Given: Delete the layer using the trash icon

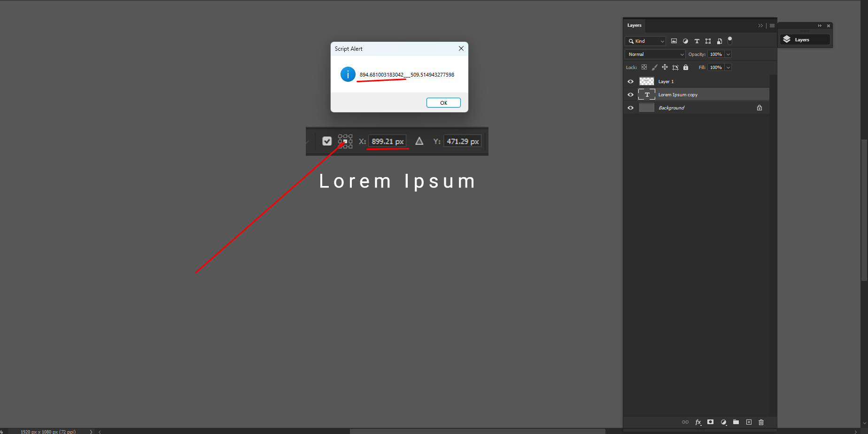Looking at the screenshot, I should point(761,422).
